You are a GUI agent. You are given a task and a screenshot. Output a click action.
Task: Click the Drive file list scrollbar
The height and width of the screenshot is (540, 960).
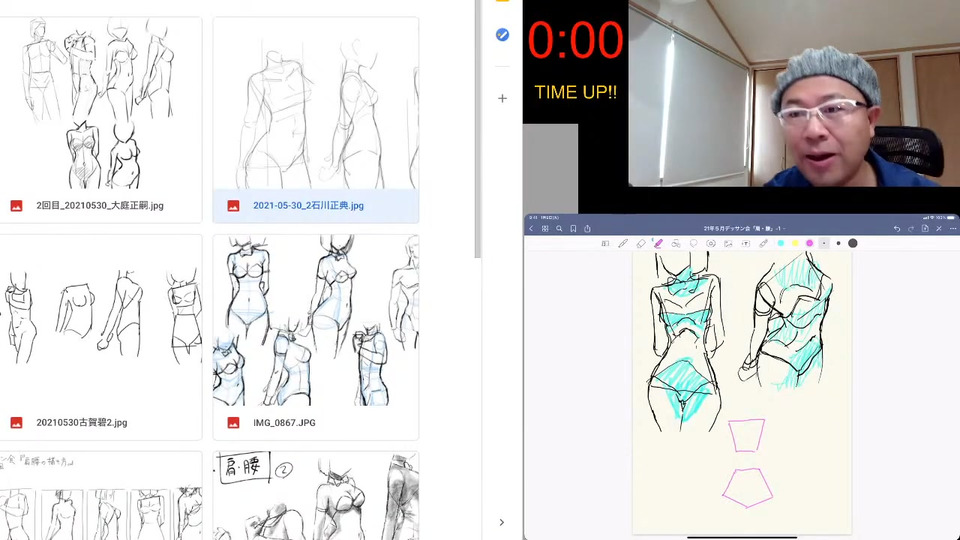tap(478, 129)
